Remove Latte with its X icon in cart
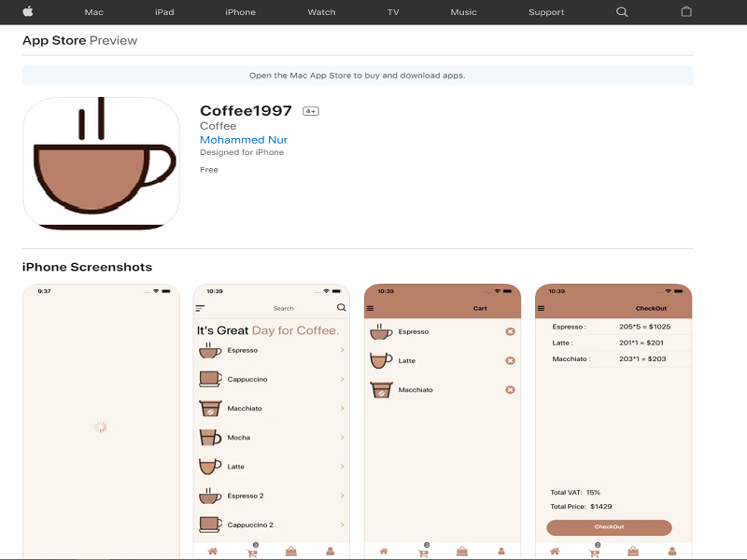The width and height of the screenshot is (747, 560). [x=510, y=360]
